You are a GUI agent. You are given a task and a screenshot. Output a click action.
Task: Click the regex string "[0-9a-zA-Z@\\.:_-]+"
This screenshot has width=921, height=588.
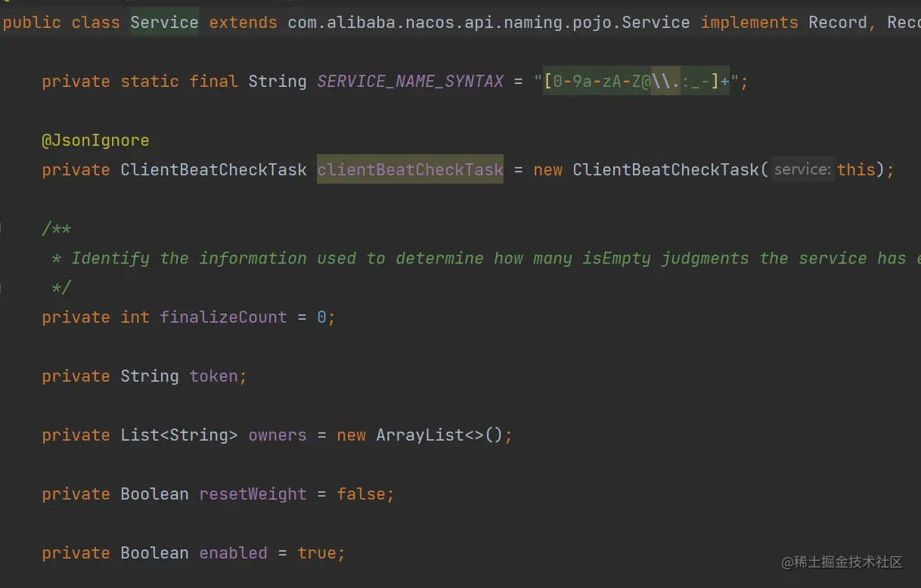637,82
